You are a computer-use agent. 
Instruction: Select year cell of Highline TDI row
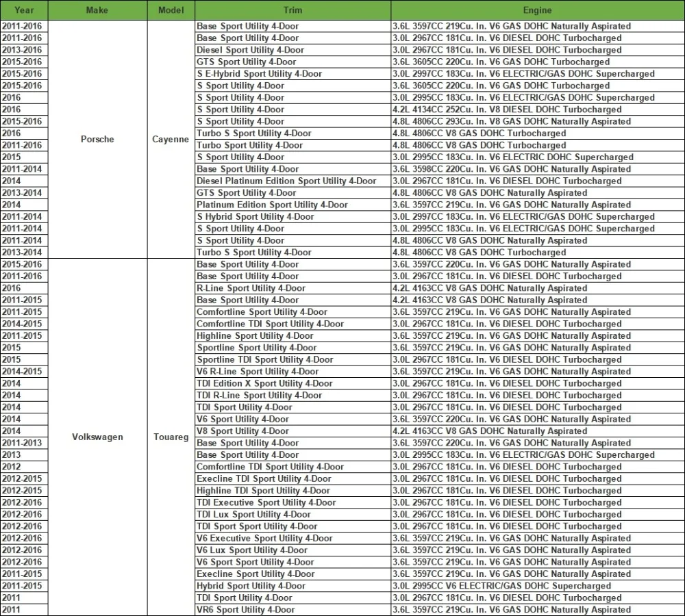click(24, 491)
